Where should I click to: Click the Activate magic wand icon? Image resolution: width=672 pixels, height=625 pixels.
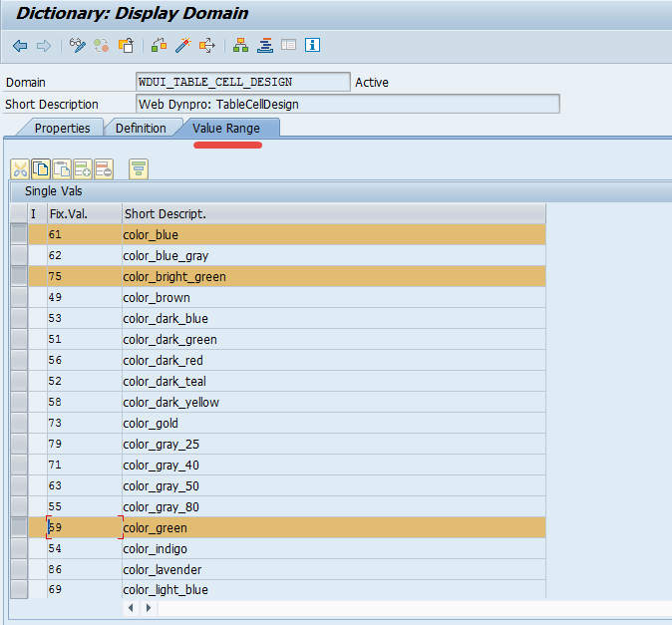(182, 45)
